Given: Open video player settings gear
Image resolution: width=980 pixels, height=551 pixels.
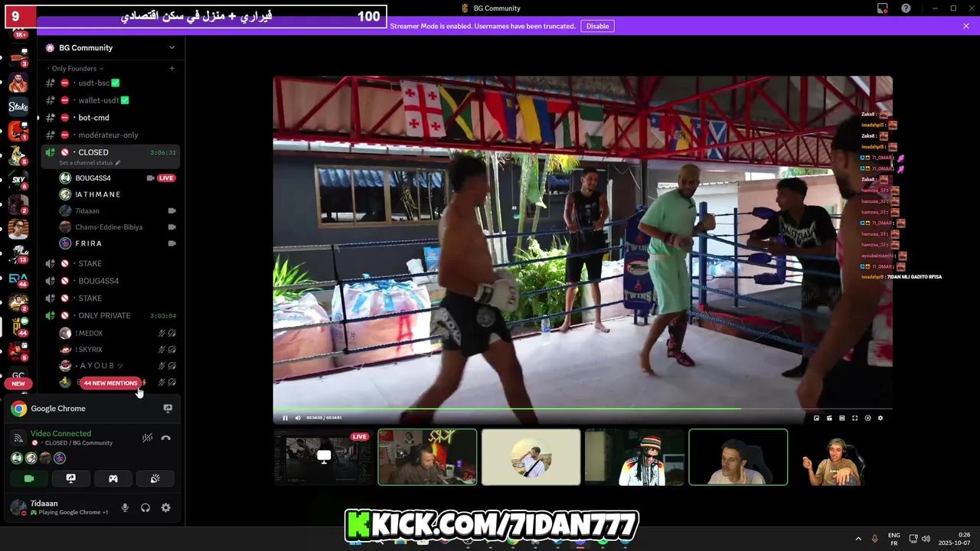Looking at the screenshot, I should tap(880, 418).
